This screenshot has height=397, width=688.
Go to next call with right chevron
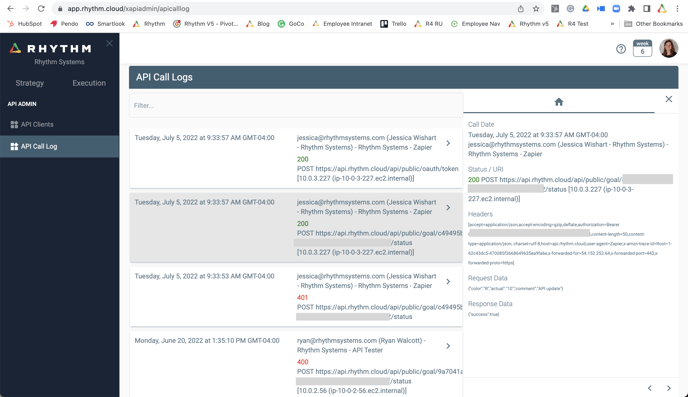[669, 388]
